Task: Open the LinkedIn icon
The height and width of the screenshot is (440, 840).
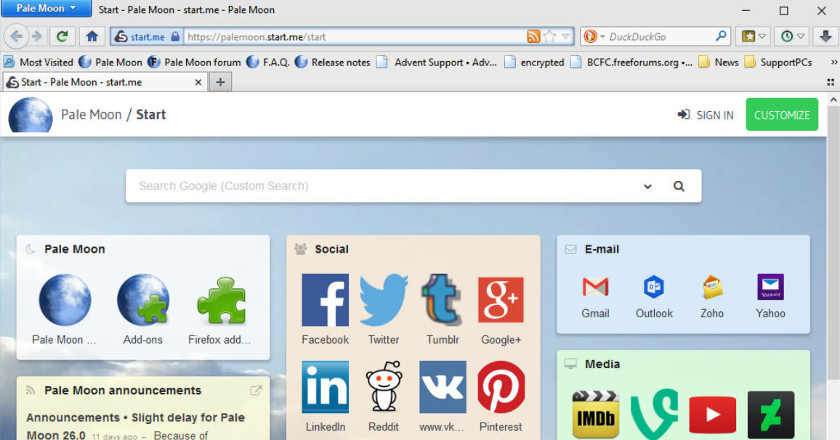Action: 325,387
